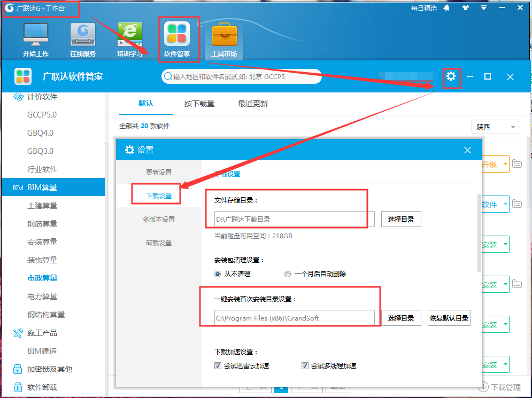Click the 广联达软件管家 logo icon
The width and height of the screenshot is (532, 398).
coord(23,76)
